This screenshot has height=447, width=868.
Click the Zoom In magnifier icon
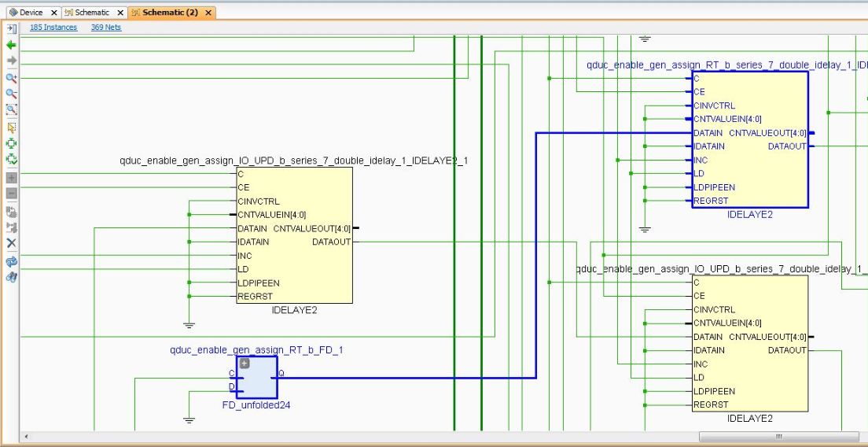pyautogui.click(x=11, y=78)
